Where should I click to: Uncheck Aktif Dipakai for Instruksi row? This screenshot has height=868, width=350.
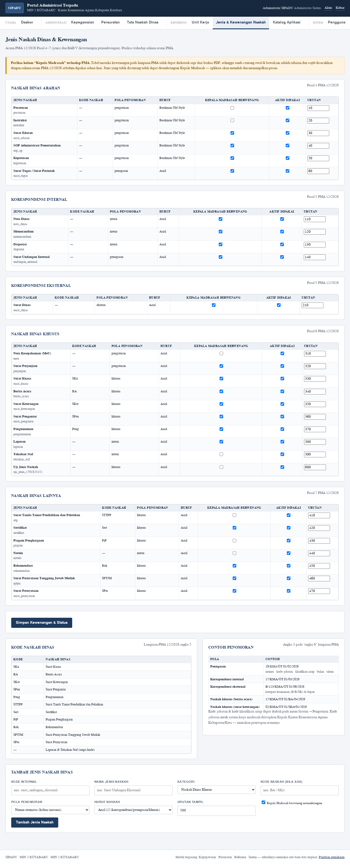[x=287, y=120]
